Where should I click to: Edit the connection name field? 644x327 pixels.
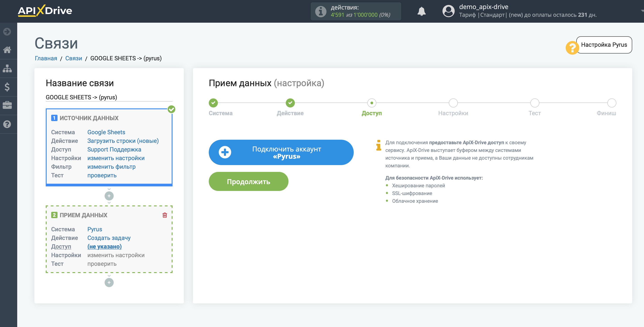pyautogui.click(x=109, y=97)
